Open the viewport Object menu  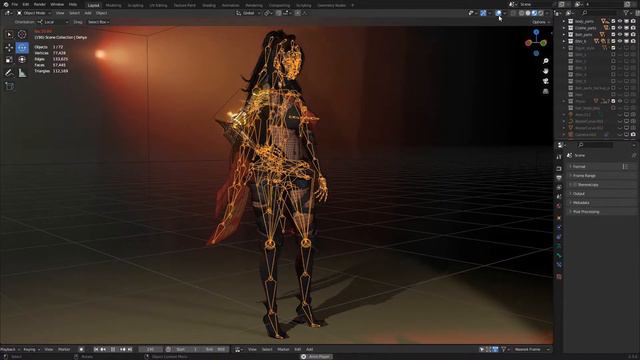[101, 13]
